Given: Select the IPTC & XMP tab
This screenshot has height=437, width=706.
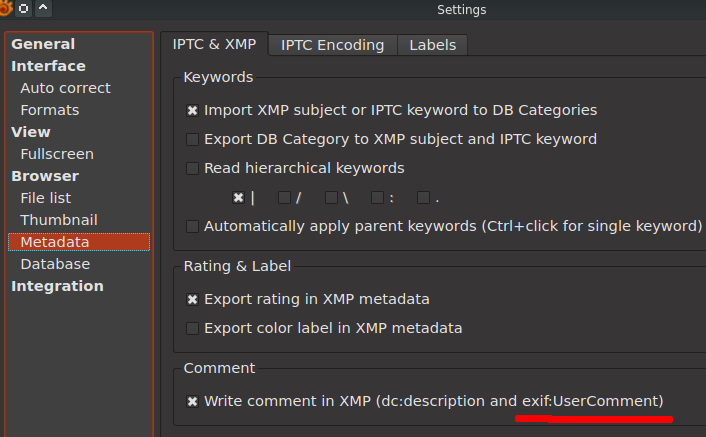Looking at the screenshot, I should (214, 44).
